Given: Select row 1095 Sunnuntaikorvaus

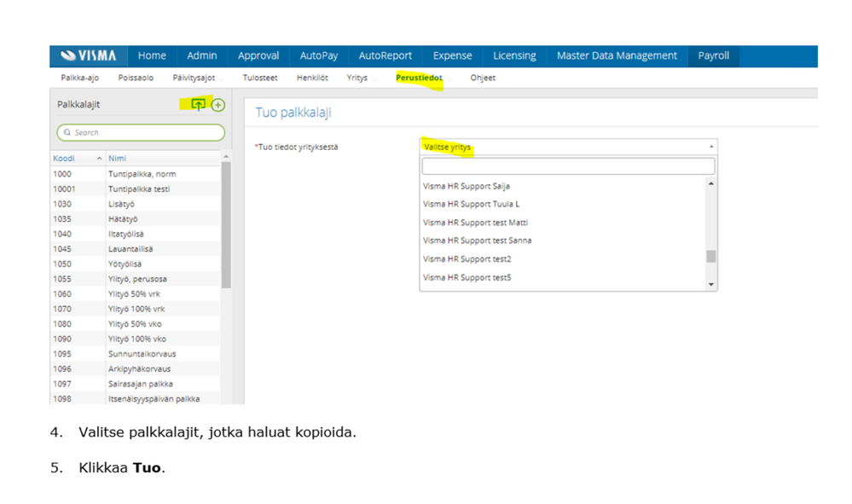Looking at the screenshot, I should (136, 354).
